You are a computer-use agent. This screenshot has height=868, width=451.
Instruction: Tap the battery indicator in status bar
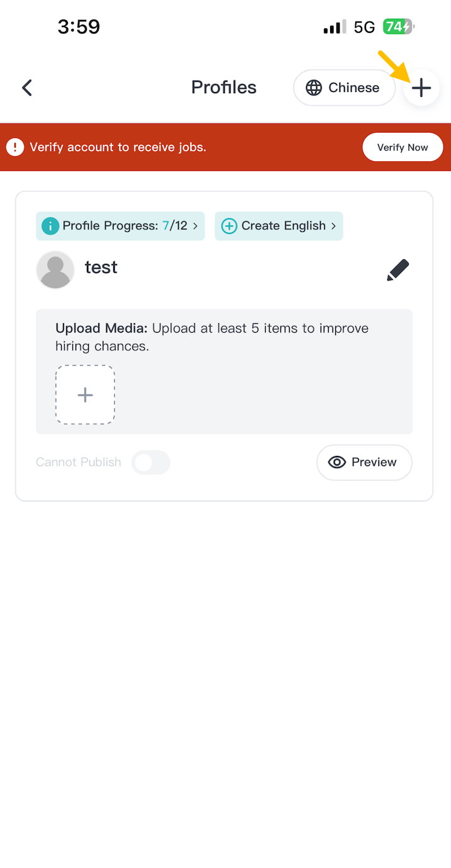399,27
